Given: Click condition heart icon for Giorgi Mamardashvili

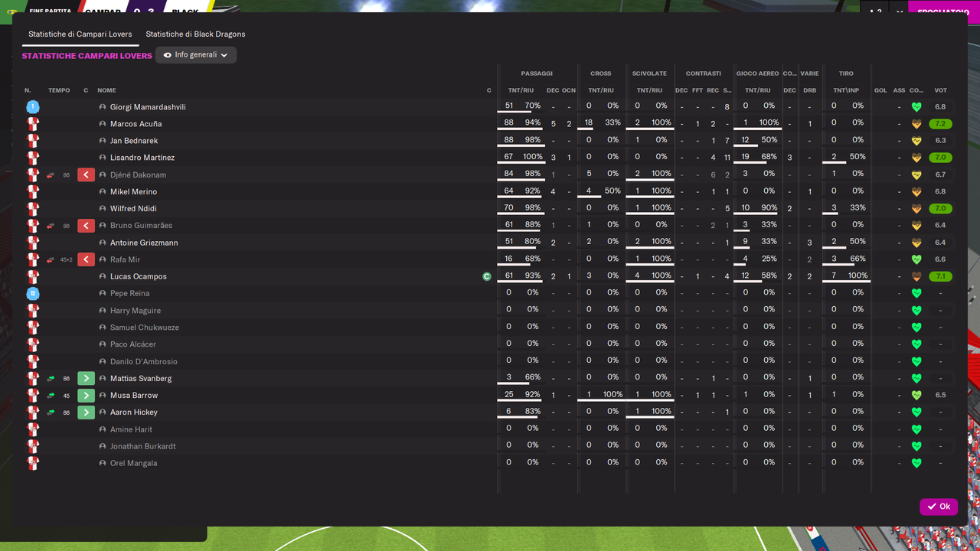Looking at the screenshot, I should click(x=916, y=107).
